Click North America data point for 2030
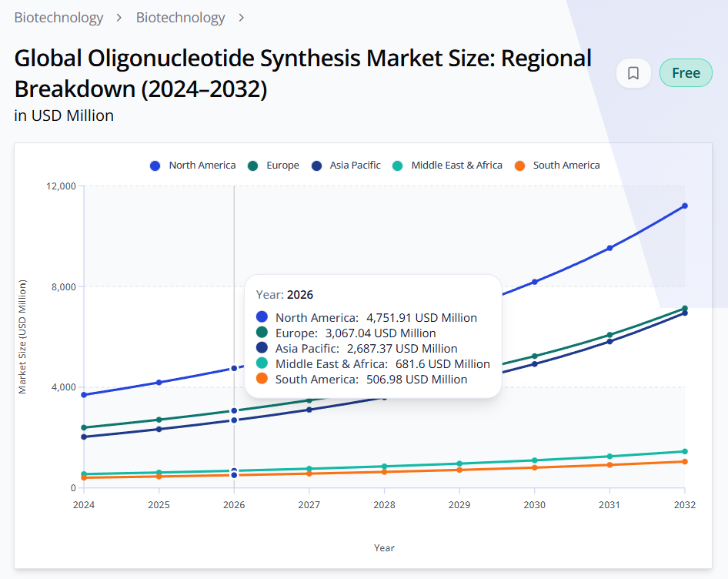728x579 pixels. click(x=534, y=282)
